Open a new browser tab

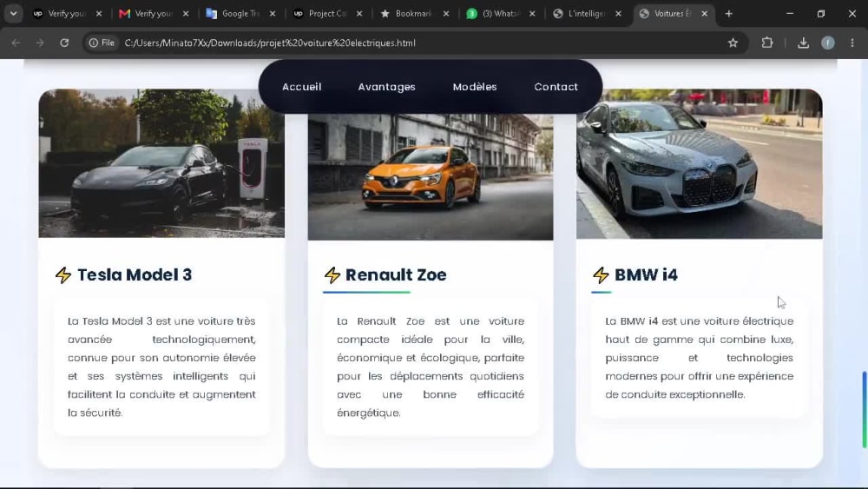pyautogui.click(x=728, y=14)
